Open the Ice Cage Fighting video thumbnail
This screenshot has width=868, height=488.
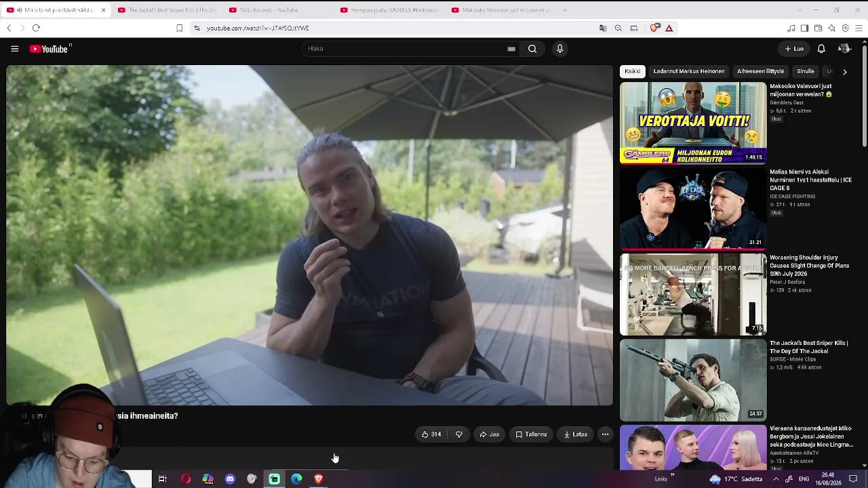click(693, 209)
